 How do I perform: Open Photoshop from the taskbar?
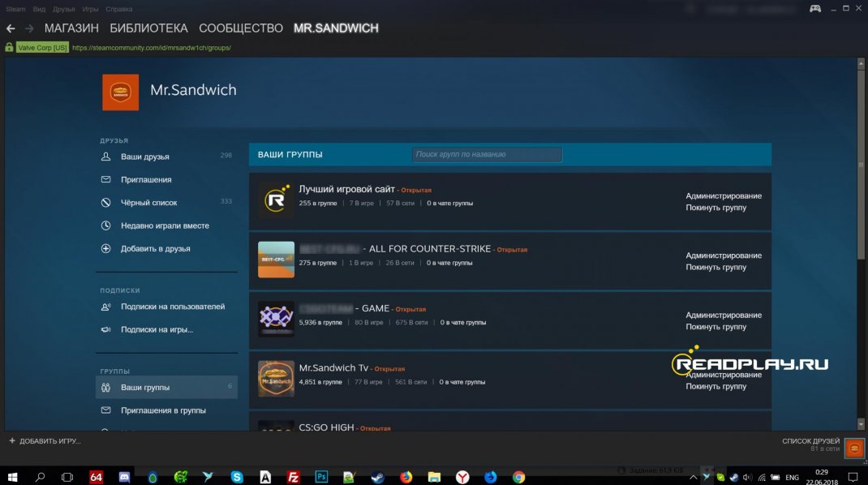[321, 477]
